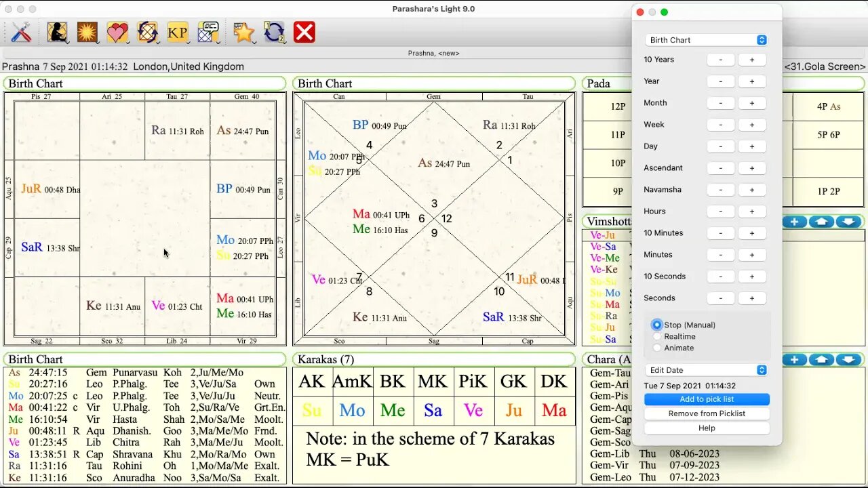Decrease by 10 Years with minus button
The image size is (868, 488).
click(x=721, y=60)
